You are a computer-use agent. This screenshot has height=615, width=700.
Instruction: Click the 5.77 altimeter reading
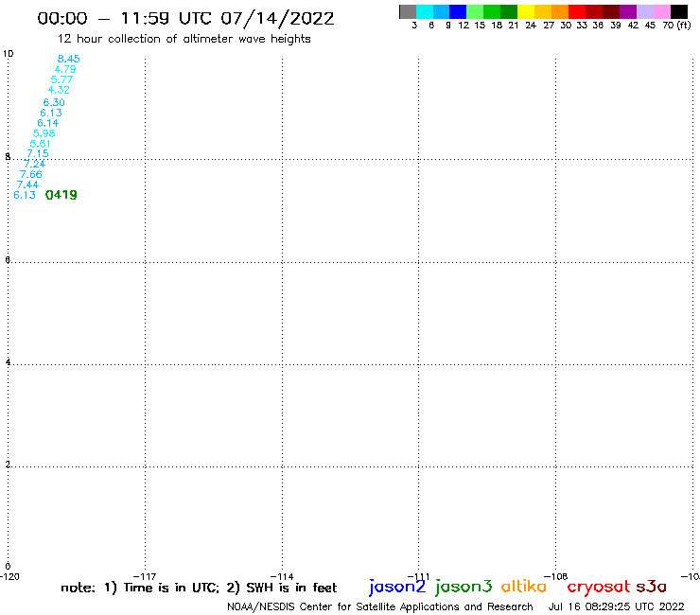(61, 79)
